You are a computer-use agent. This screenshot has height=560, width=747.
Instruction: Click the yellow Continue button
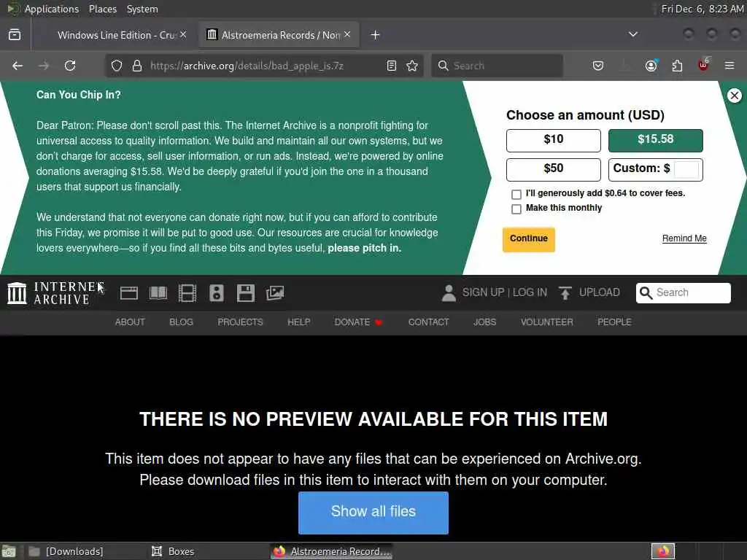point(528,239)
